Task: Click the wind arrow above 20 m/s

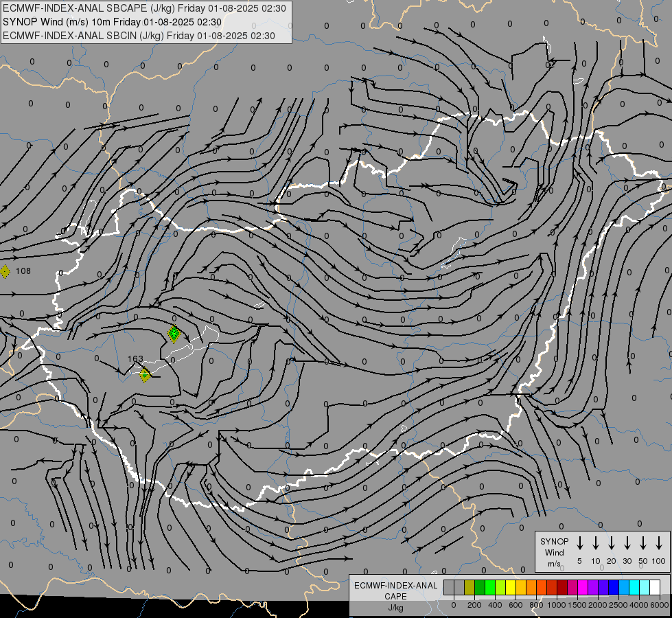Action: (611, 543)
